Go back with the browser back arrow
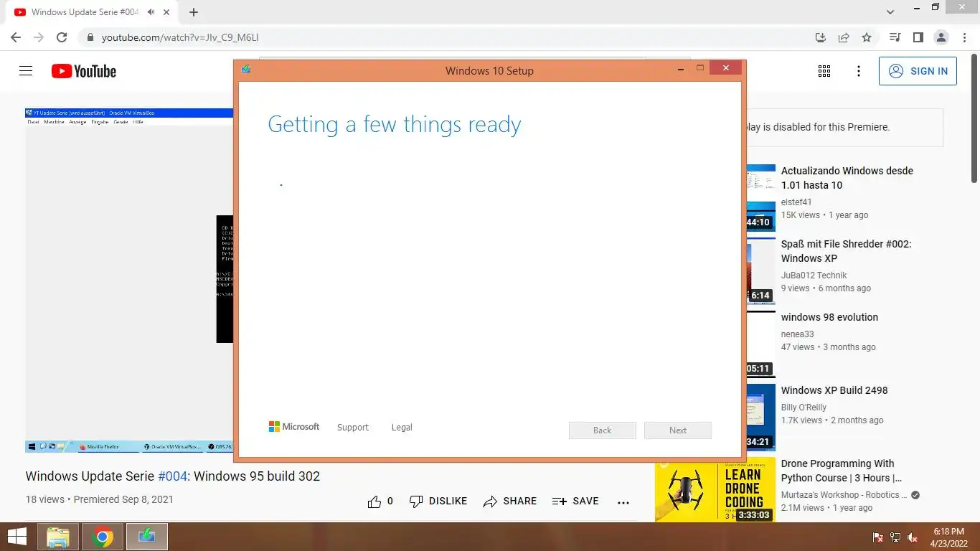 (x=16, y=37)
